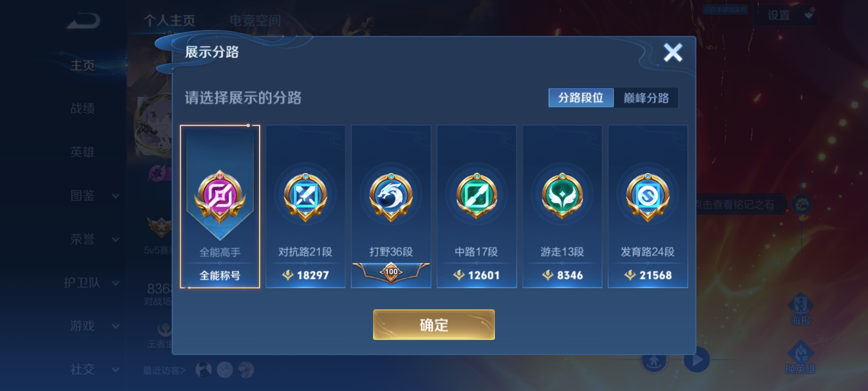Expand the 护卫队 sidebar section
This screenshot has width=868, height=391.
tap(92, 283)
